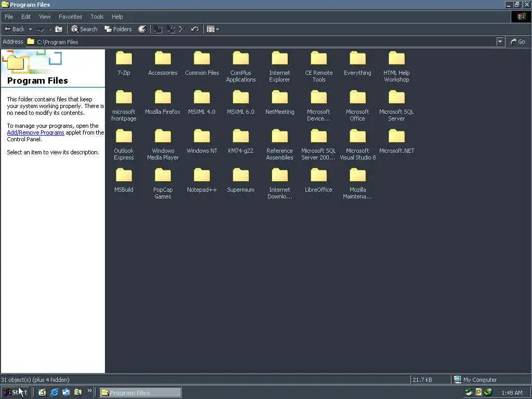Viewport: 532px width, 399px height.
Task: Select the microsoft frontpage folder
Action: (124, 105)
